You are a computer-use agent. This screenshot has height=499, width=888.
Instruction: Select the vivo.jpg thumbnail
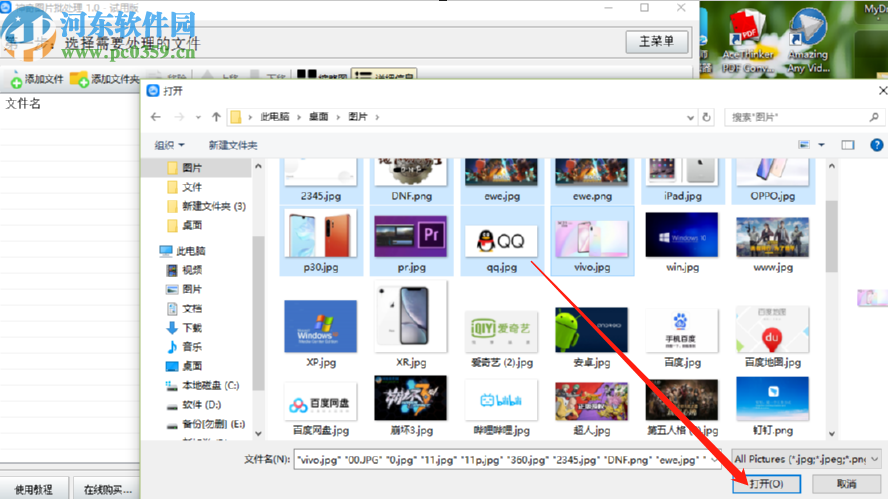(x=592, y=241)
